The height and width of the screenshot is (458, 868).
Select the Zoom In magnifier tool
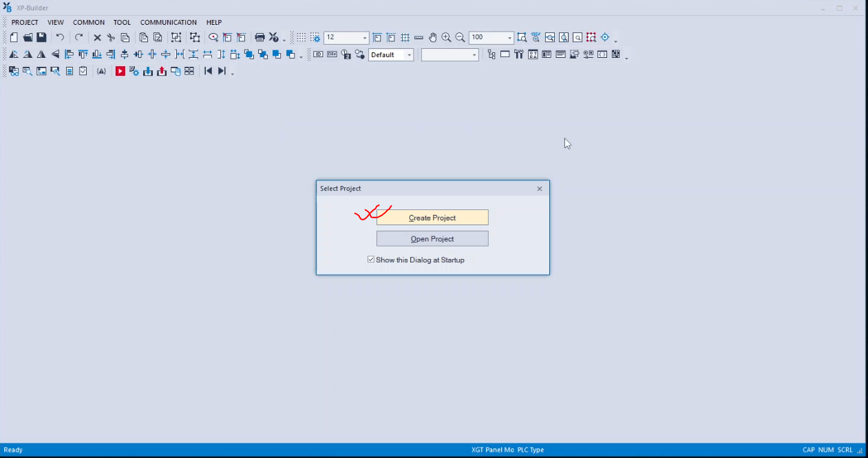tap(446, 38)
